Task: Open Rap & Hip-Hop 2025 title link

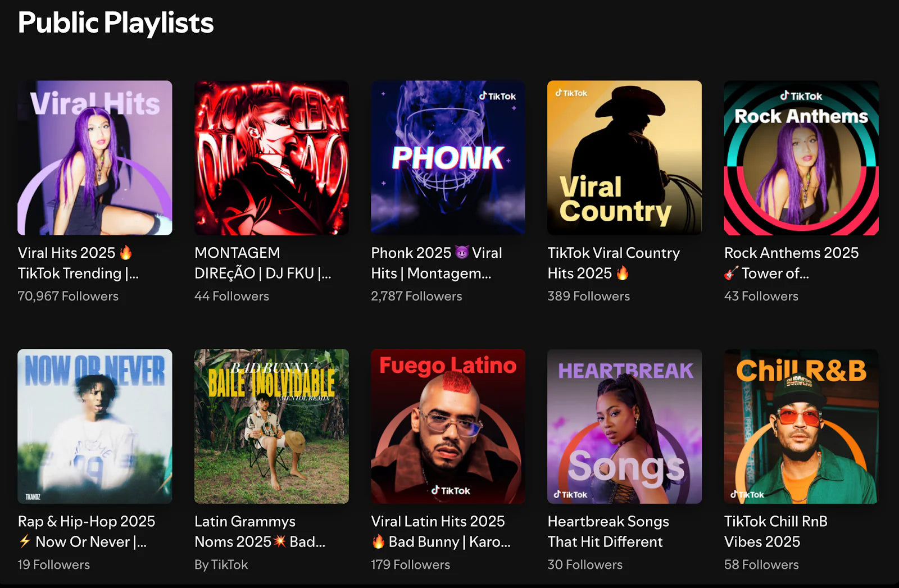Action: tap(86, 531)
